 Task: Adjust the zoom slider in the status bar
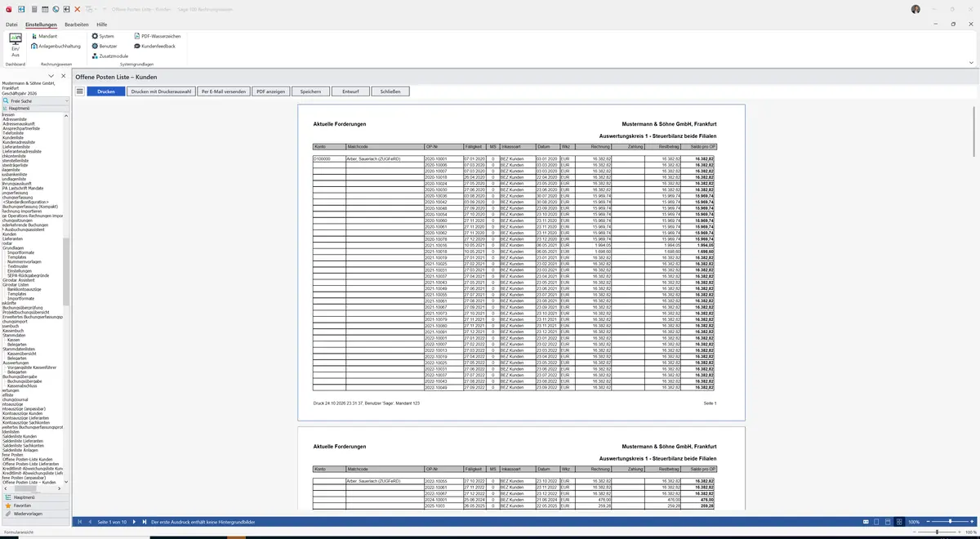point(950,522)
